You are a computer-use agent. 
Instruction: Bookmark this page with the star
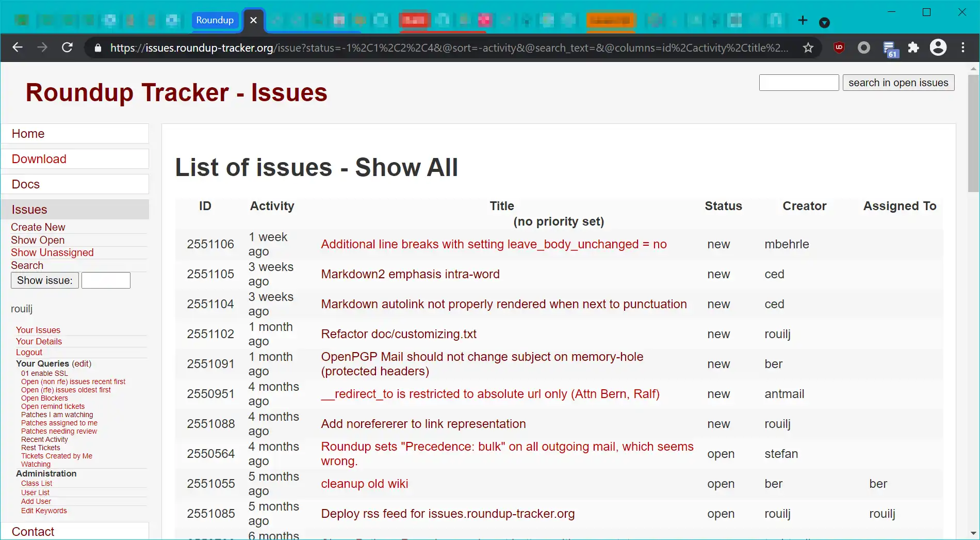click(808, 48)
